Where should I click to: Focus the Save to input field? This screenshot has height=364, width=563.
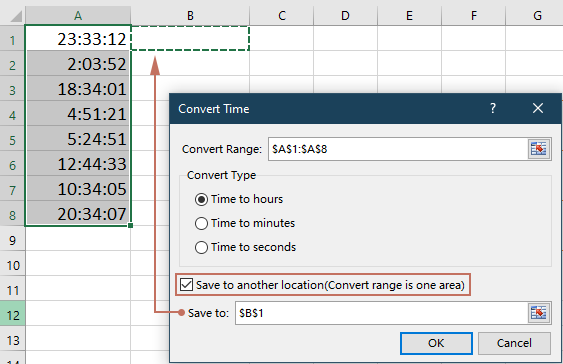coord(381,313)
